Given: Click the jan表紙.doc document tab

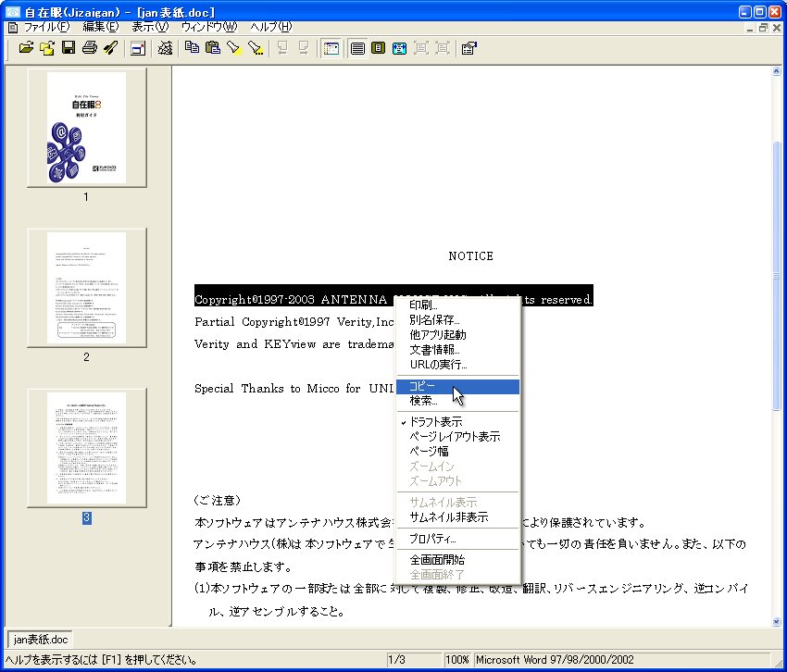Looking at the screenshot, I should pyautogui.click(x=40, y=640).
